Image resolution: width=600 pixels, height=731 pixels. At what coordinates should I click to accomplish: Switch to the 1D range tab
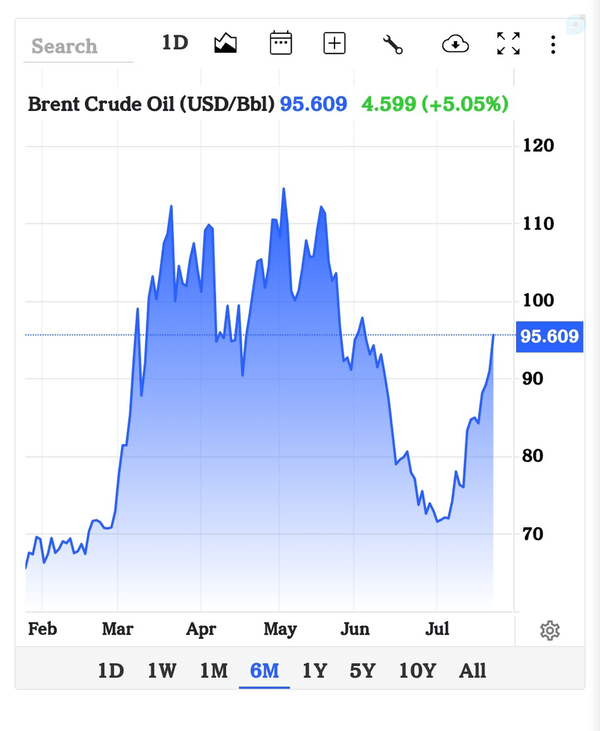point(111,671)
